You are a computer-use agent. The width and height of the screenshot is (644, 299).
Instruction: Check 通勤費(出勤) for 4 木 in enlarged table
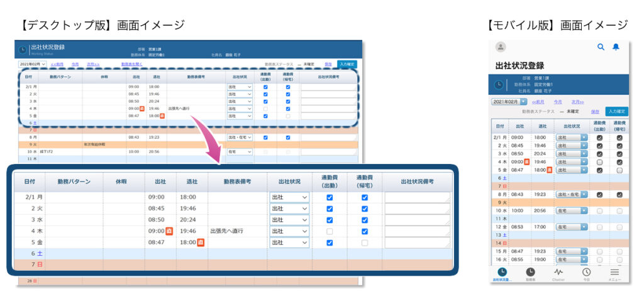pyautogui.click(x=330, y=231)
